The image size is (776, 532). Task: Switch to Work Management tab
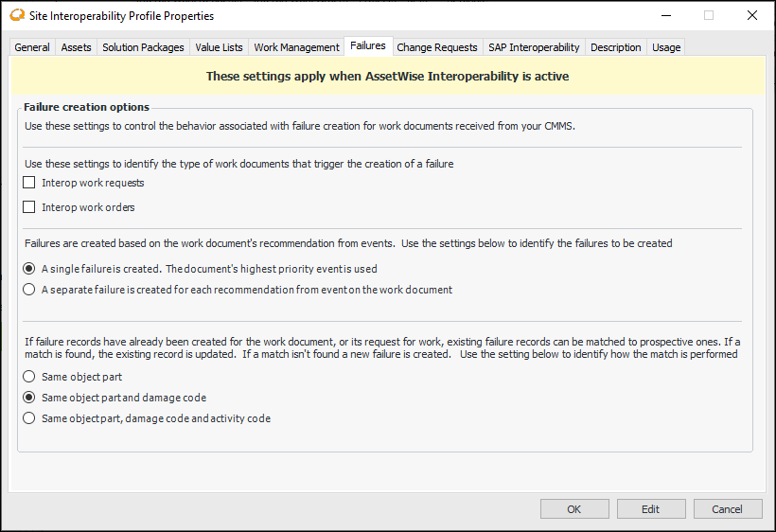tap(296, 47)
